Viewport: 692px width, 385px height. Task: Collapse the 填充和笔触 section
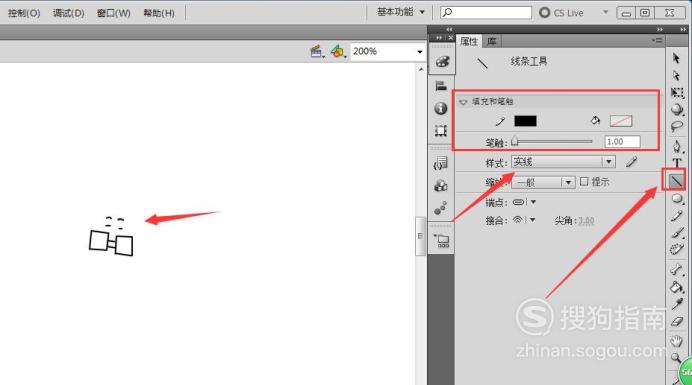(463, 102)
